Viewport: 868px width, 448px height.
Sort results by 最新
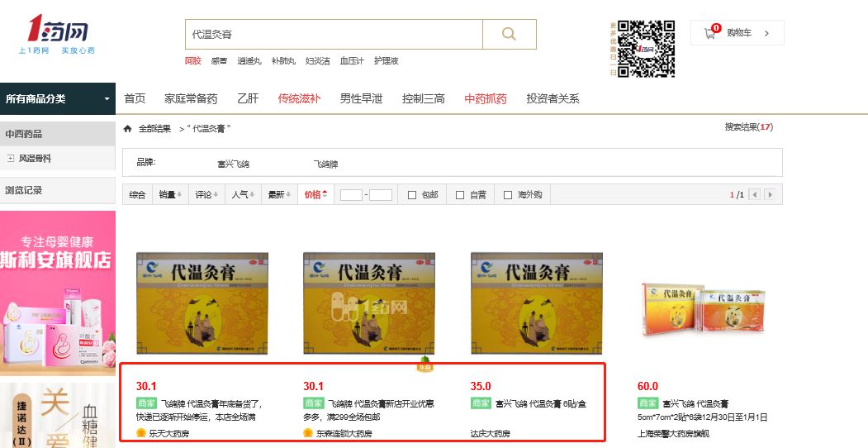[279, 194]
